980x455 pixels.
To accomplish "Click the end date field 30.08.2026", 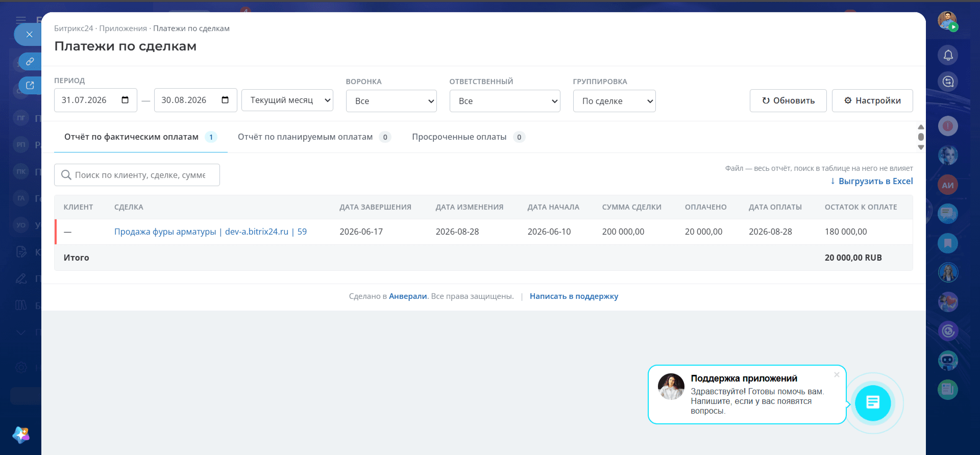I will point(195,100).
